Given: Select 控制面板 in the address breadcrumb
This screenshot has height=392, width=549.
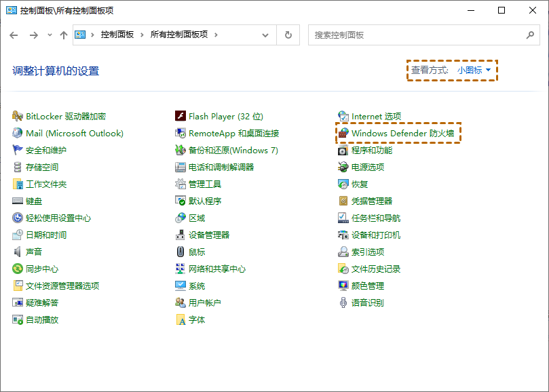Looking at the screenshot, I should click(x=117, y=35).
